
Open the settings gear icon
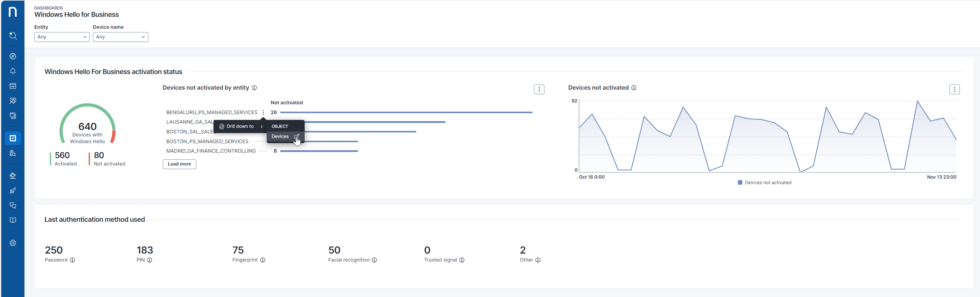pos(13,243)
